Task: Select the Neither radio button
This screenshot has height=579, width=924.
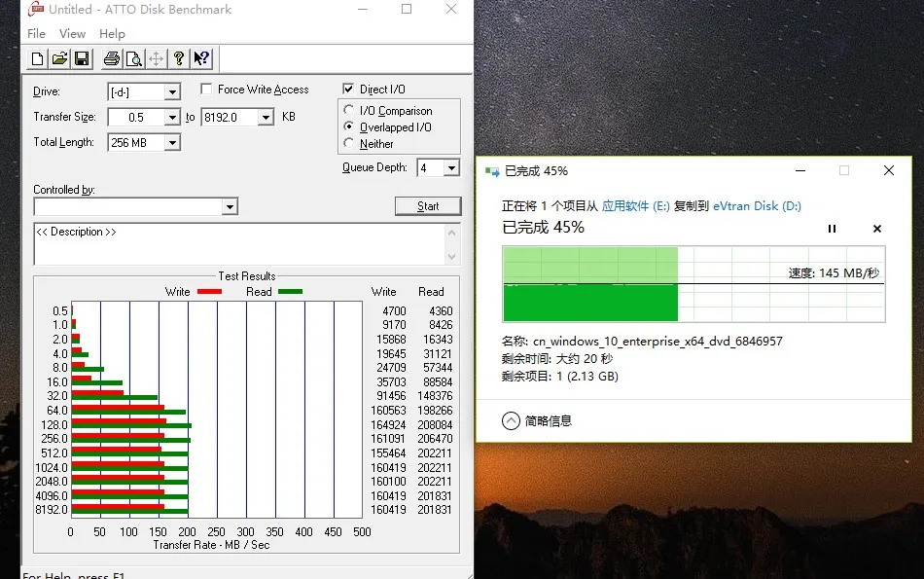Action: pyautogui.click(x=349, y=143)
